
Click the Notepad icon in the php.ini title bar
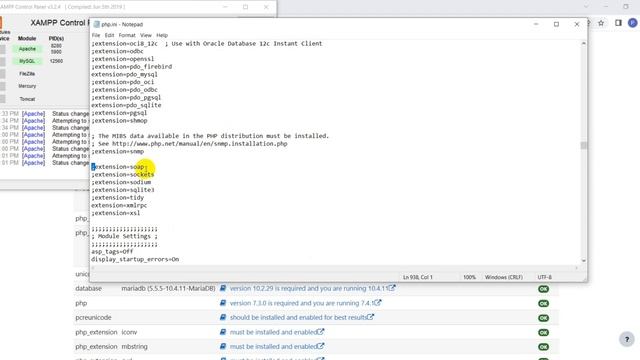click(96, 24)
